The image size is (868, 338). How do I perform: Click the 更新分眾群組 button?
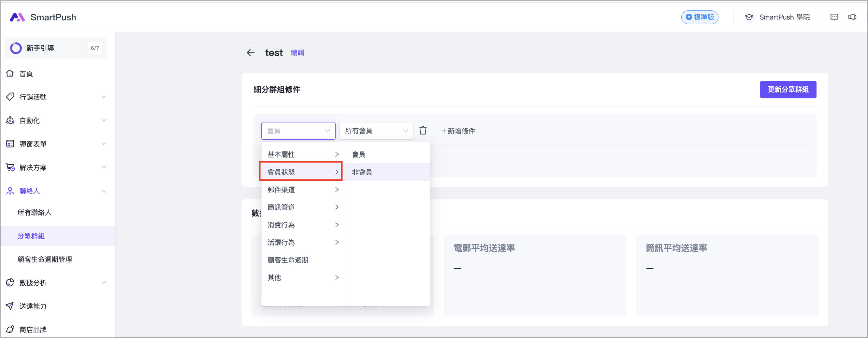(x=788, y=90)
